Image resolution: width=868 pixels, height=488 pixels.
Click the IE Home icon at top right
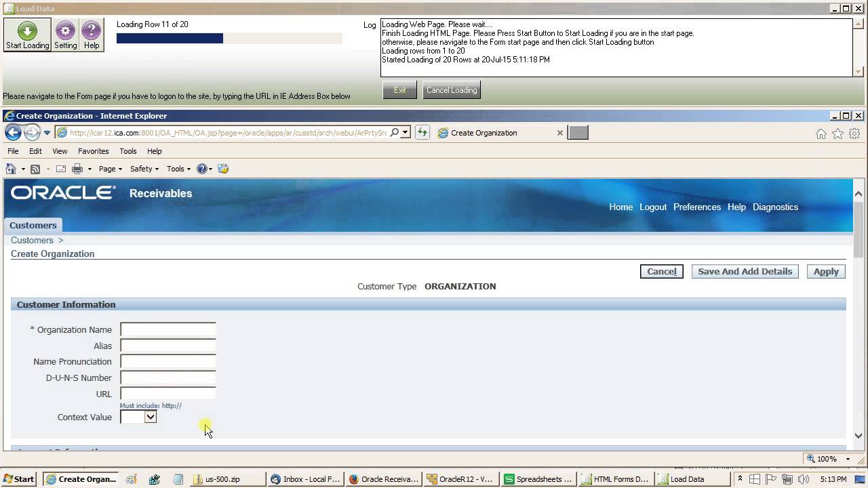tap(821, 134)
